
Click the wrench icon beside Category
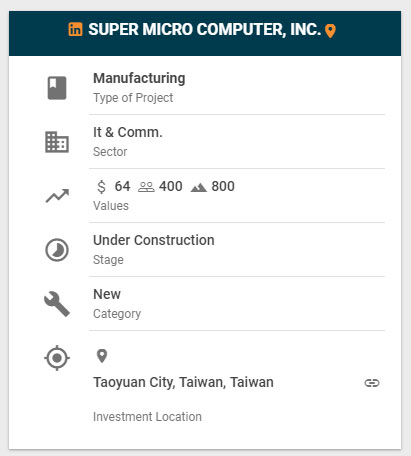(x=57, y=304)
